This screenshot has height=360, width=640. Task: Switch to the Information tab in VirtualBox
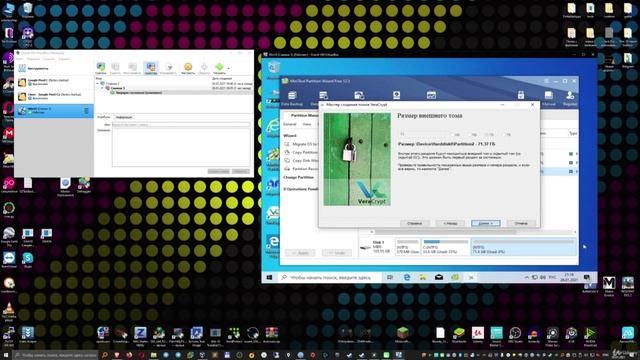pyautogui.click(x=124, y=117)
